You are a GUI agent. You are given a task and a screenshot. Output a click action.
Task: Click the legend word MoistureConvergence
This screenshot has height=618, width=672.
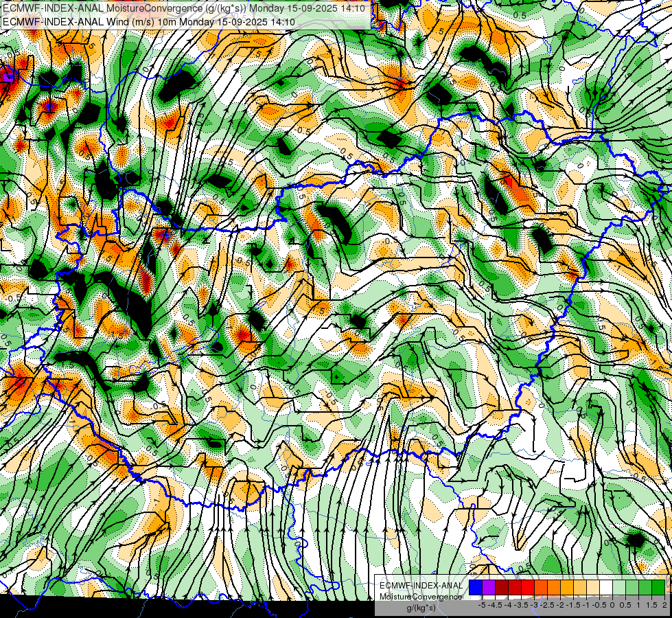click(421, 597)
